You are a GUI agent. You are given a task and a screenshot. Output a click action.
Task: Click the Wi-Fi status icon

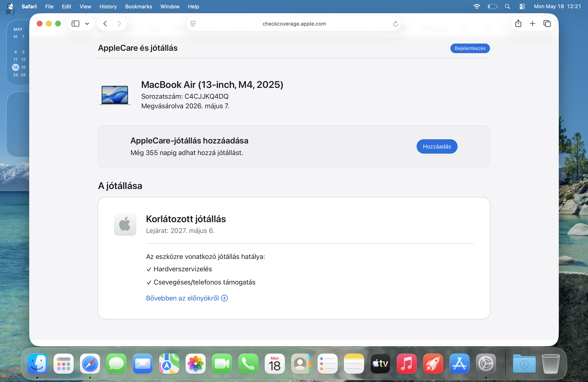tap(477, 6)
